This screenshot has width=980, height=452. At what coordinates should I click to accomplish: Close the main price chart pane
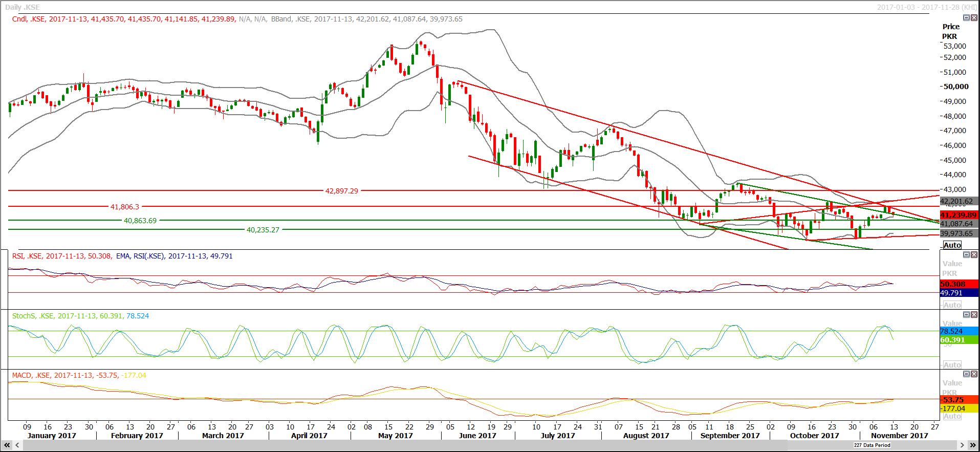point(974,18)
